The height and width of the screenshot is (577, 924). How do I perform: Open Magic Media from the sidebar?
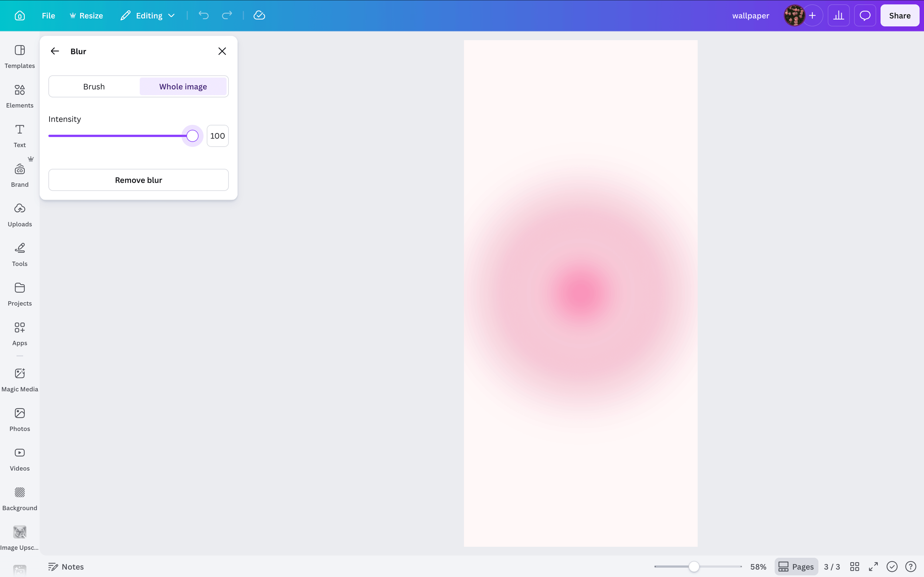click(x=20, y=380)
